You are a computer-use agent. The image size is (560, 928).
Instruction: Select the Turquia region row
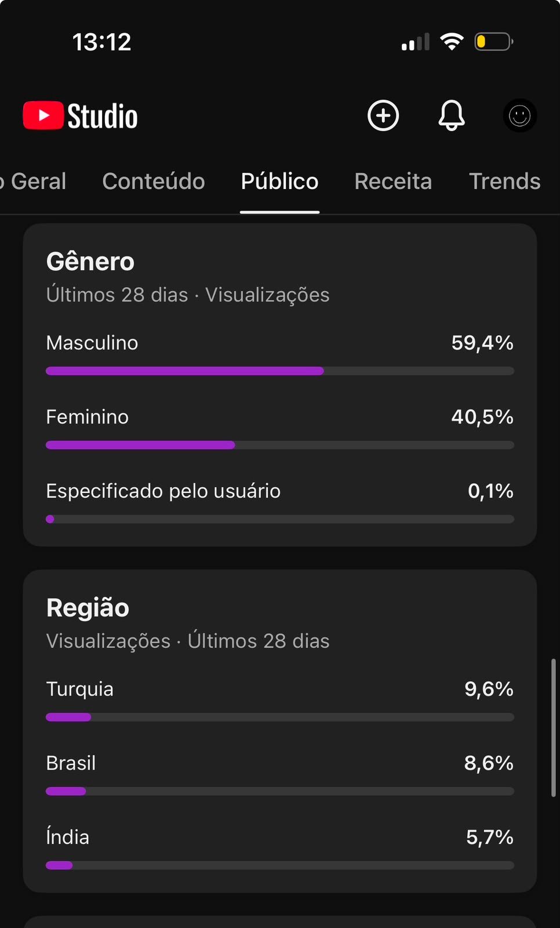[280, 699]
